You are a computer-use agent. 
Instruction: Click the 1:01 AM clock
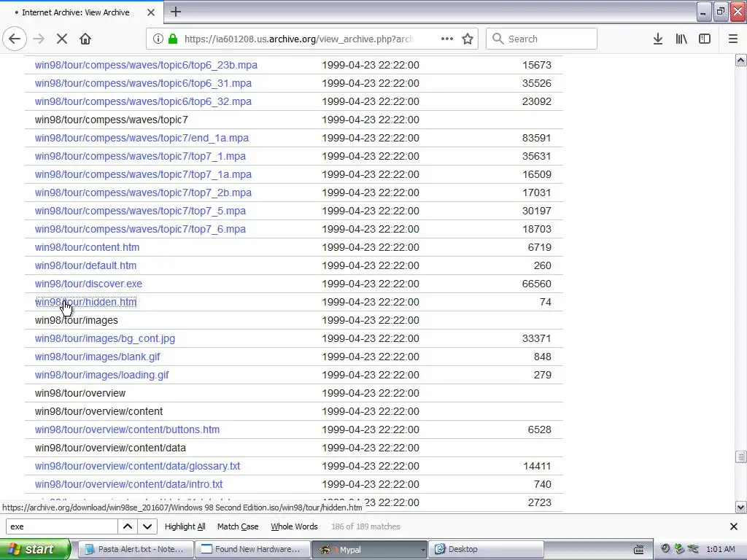pyautogui.click(x=720, y=549)
